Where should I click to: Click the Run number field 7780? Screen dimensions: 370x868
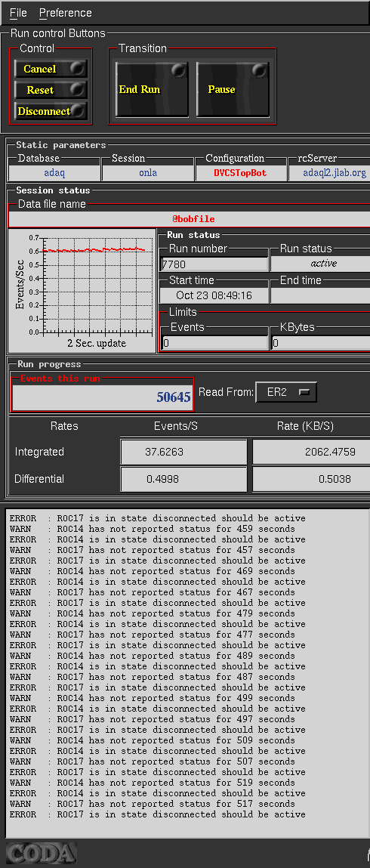[x=214, y=264]
